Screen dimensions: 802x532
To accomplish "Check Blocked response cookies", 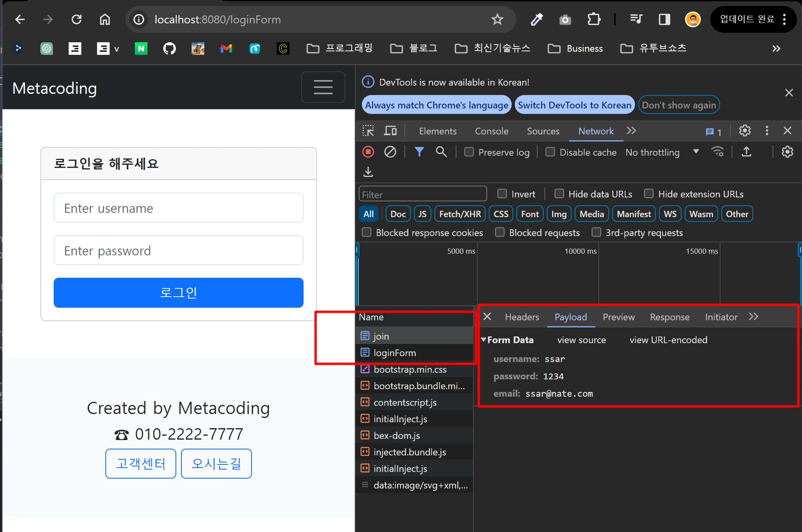I will [366, 233].
